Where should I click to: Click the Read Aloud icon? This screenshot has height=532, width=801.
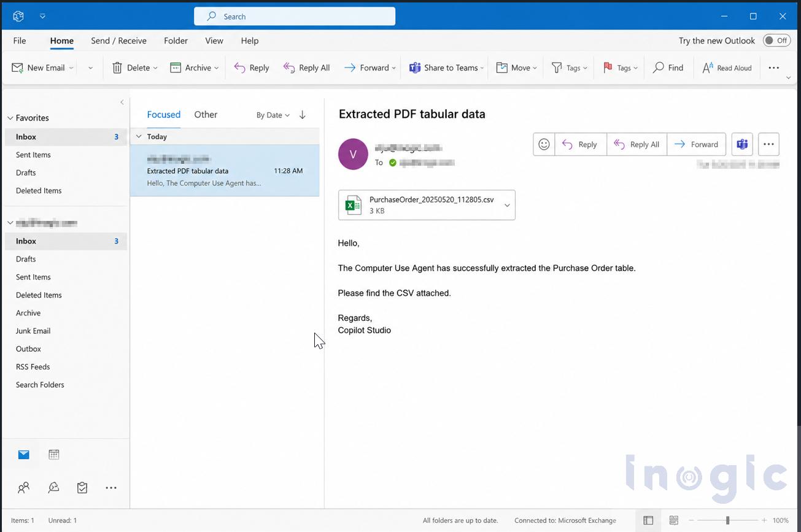[x=708, y=67]
